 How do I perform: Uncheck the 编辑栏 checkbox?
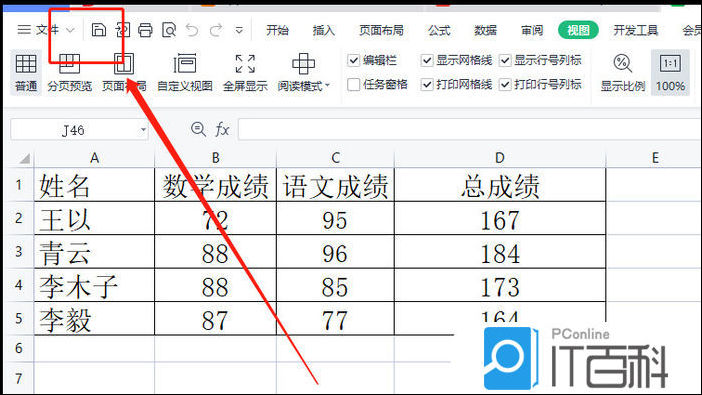[x=354, y=60]
